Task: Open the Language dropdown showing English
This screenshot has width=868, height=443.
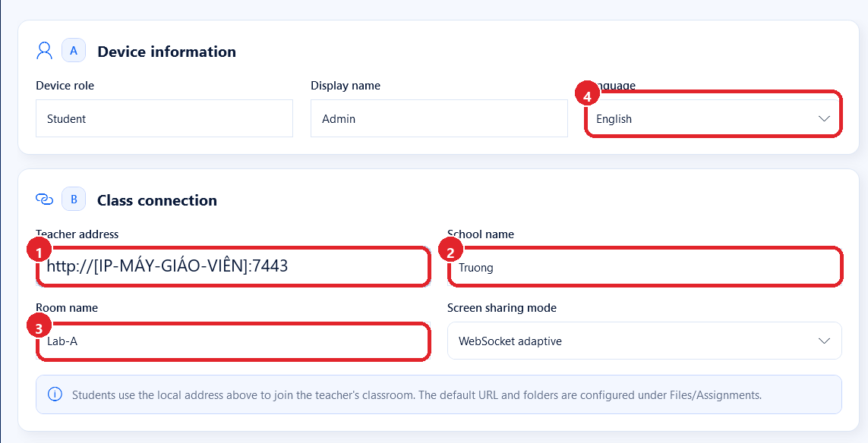Action: (714, 118)
